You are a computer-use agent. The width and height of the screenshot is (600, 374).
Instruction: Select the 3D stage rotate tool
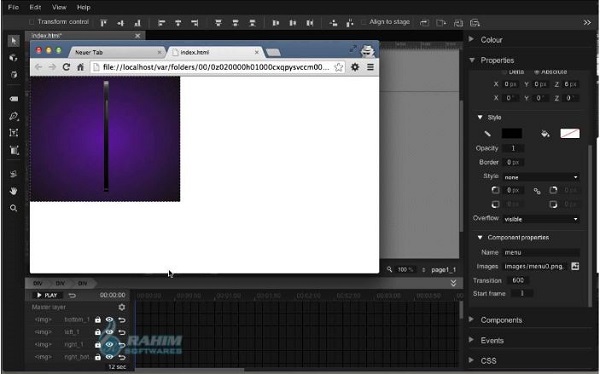coord(14,75)
